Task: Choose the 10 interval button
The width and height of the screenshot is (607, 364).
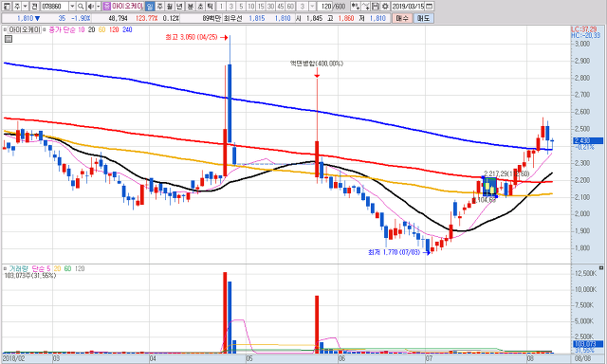Action: 250,7
